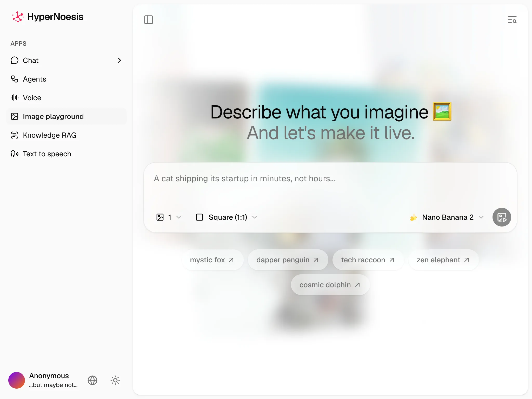Open the history search icon at top right

[x=512, y=20]
